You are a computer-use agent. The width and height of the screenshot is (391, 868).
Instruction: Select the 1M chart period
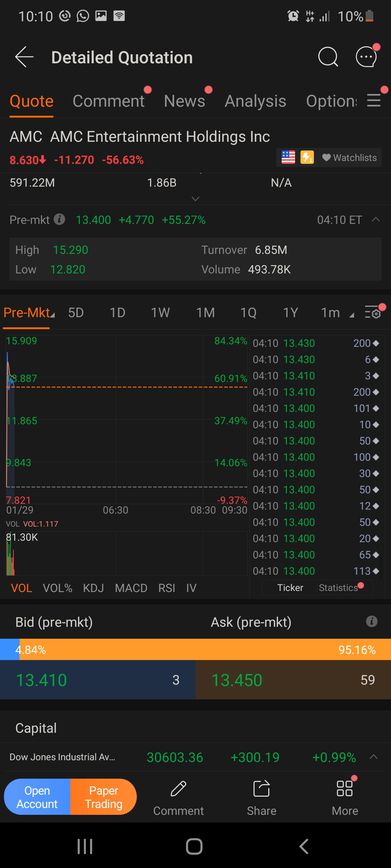click(206, 312)
